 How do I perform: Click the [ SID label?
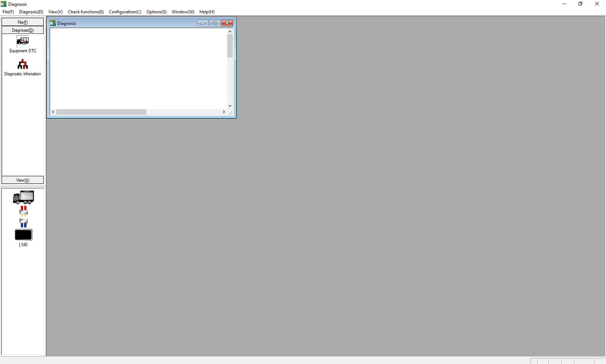pos(23,245)
